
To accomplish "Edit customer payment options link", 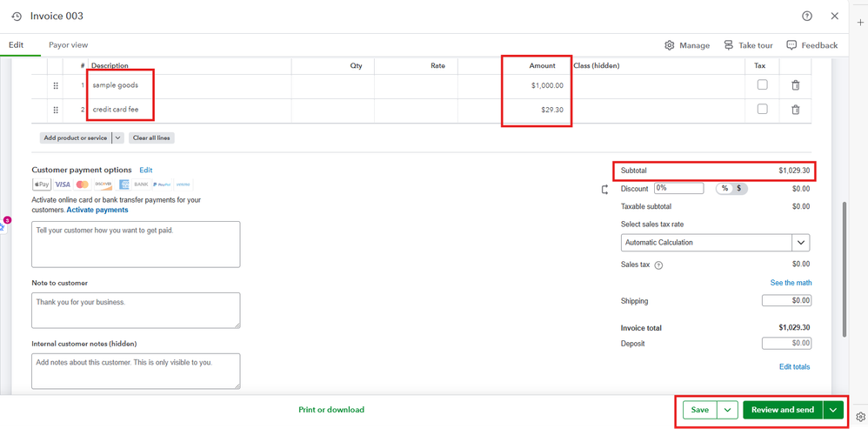I will point(145,170).
